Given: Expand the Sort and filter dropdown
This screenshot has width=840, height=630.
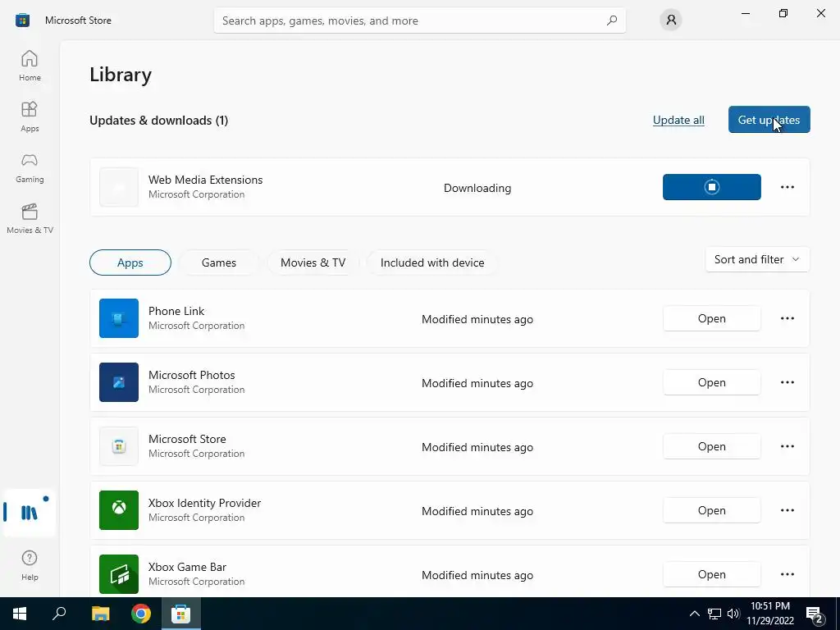Looking at the screenshot, I should tap(757, 259).
